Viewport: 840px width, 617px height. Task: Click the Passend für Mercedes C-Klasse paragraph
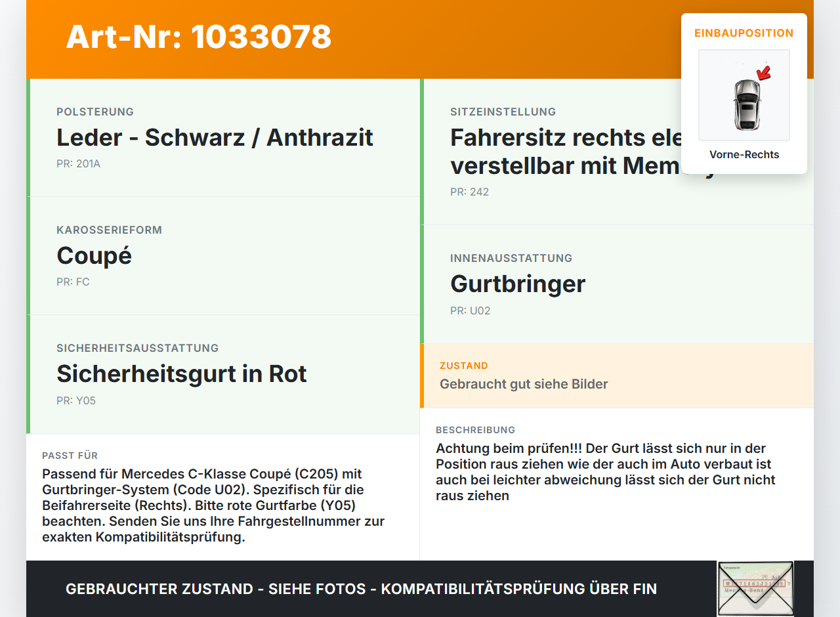tap(213, 505)
